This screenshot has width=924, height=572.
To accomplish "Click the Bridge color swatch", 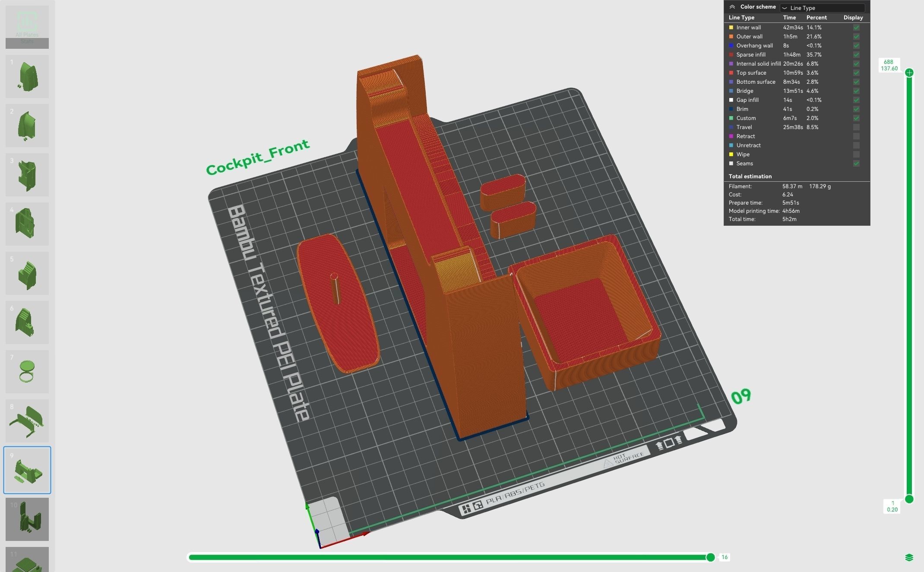I will coord(731,91).
